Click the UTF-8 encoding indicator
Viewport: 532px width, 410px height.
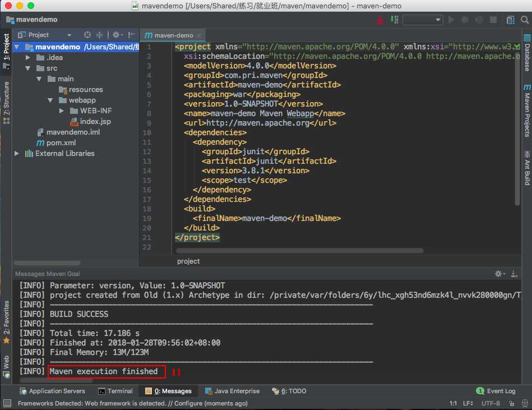pyautogui.click(x=491, y=404)
